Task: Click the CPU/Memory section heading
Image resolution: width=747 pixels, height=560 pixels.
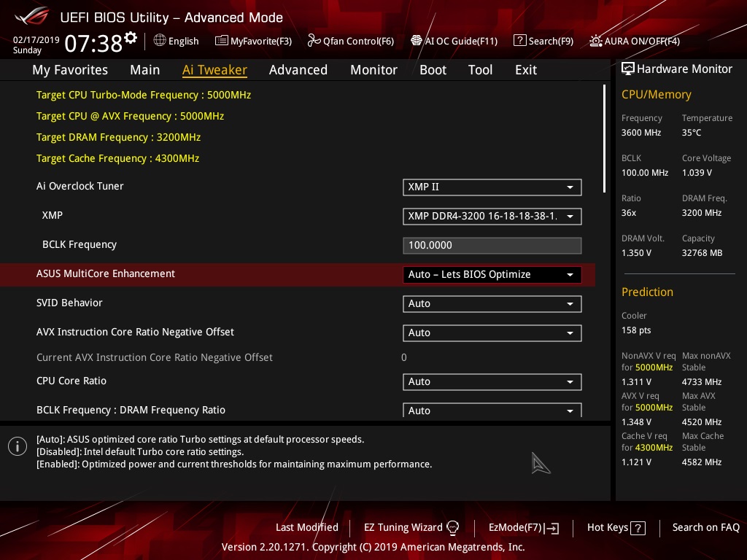Action: click(656, 95)
